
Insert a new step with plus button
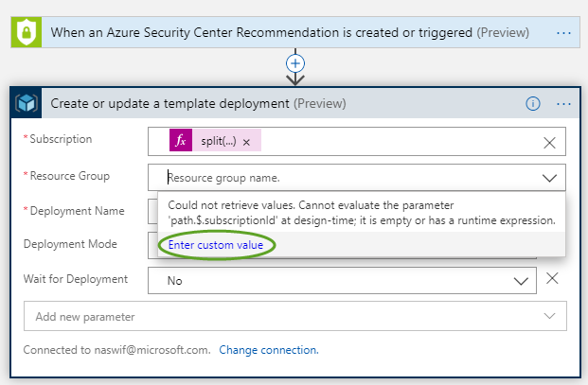[x=295, y=63]
